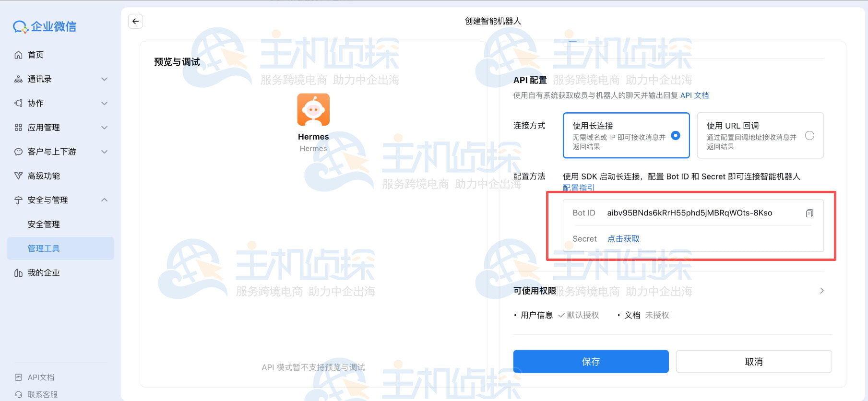
Task: Click 点击获取 to get Secret
Action: 623,239
